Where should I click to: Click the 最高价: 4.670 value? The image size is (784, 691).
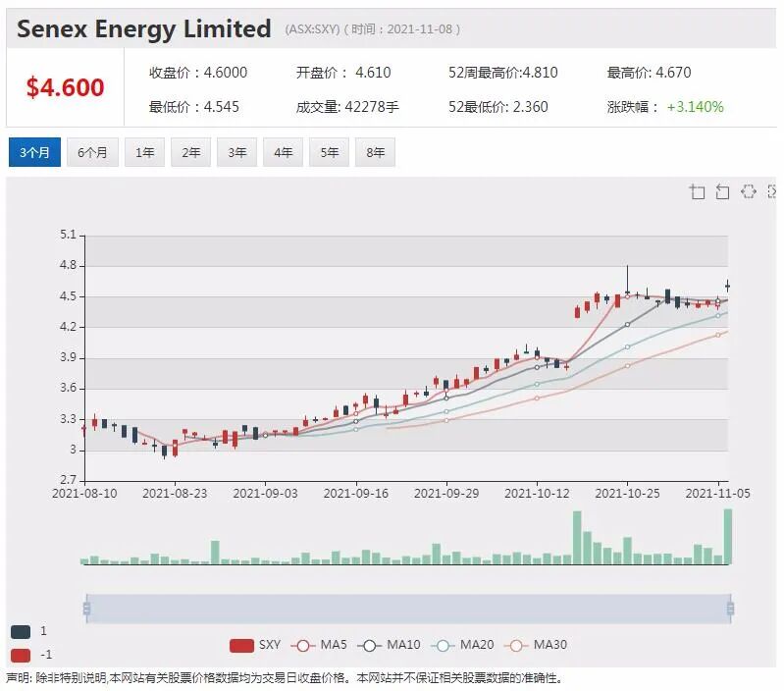[x=649, y=73]
